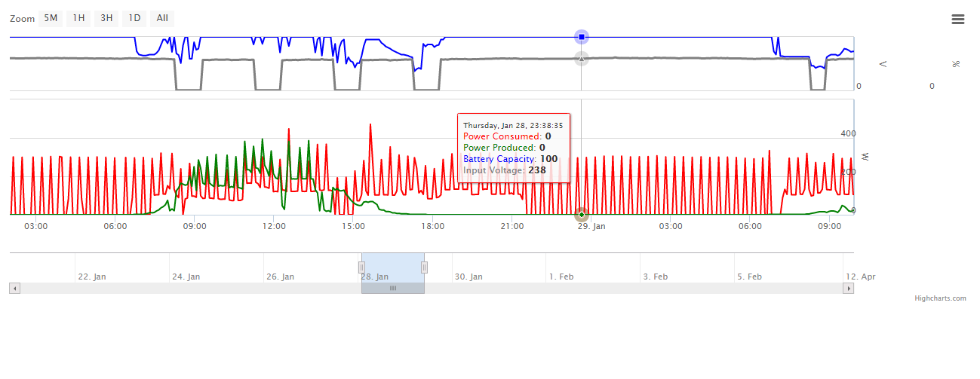The image size is (980, 379).
Task: Click the scrollbar right arrow
Action: click(849, 288)
